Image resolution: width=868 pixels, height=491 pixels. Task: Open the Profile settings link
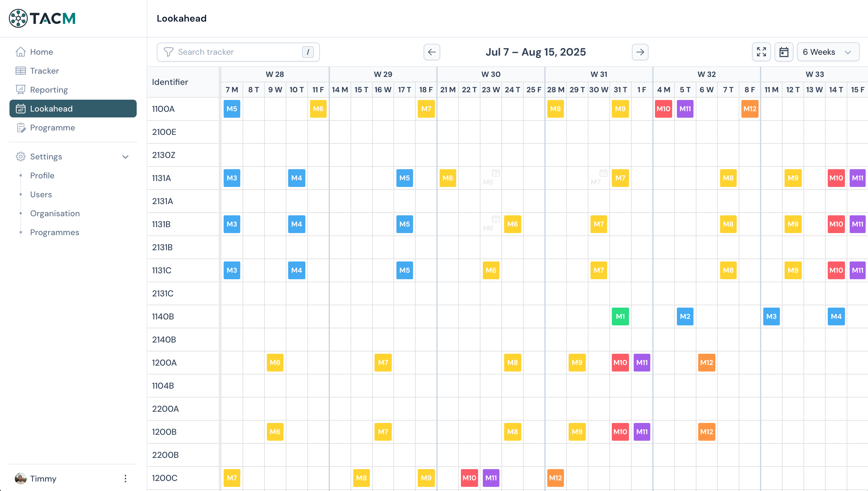pyautogui.click(x=42, y=175)
